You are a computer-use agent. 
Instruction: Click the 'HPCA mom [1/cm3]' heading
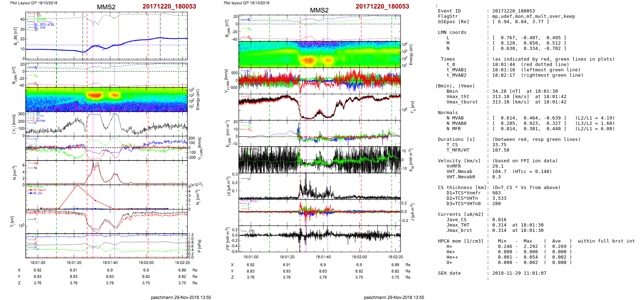[461, 241]
